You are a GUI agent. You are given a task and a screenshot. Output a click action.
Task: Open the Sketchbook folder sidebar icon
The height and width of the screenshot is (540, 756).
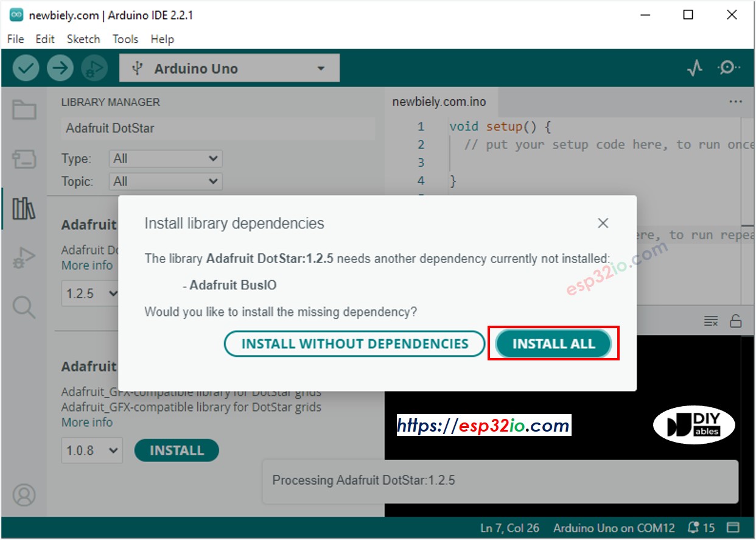(x=24, y=110)
